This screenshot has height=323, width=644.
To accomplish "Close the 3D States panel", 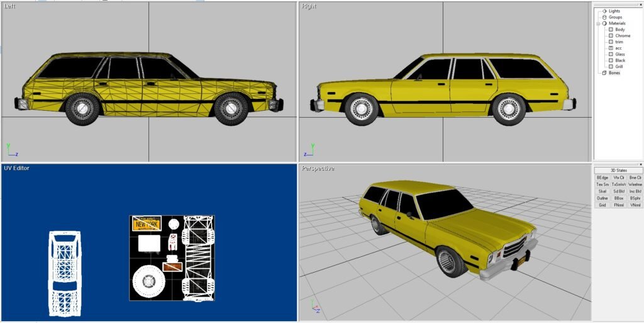I will [x=641, y=164].
